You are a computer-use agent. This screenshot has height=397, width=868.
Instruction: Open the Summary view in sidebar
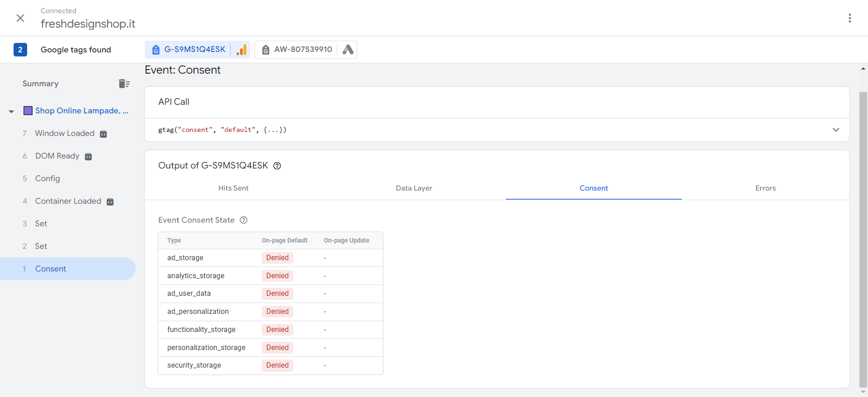tap(41, 84)
